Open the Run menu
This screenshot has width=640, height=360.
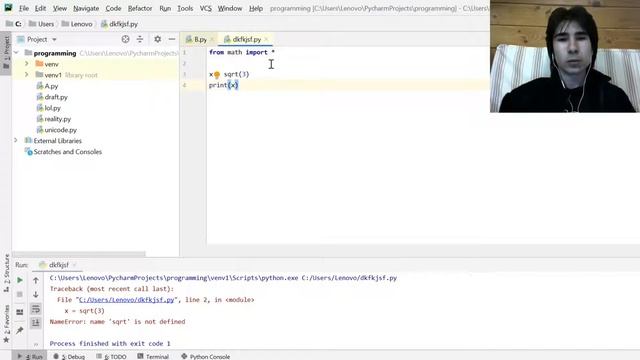[x=165, y=8]
